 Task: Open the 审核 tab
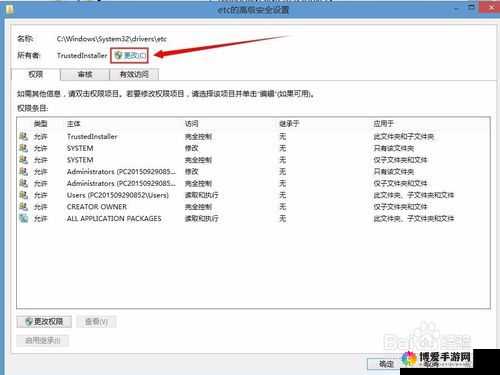point(85,74)
